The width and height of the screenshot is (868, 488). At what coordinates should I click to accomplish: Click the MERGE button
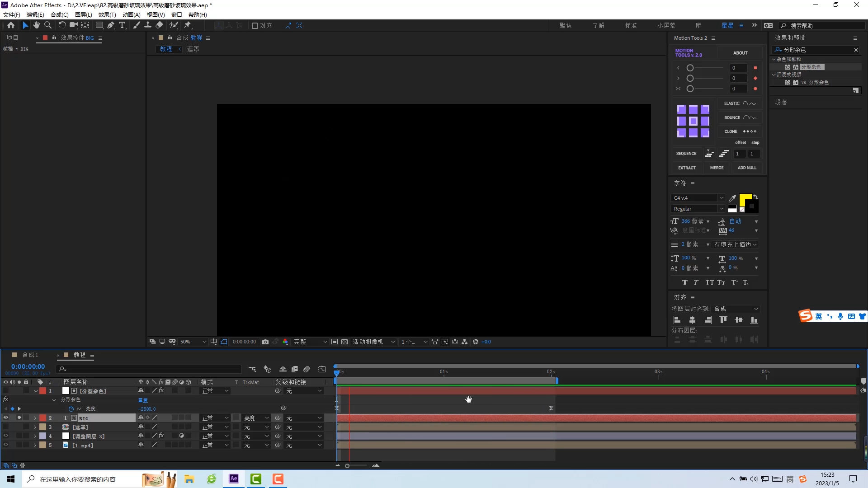(x=717, y=168)
